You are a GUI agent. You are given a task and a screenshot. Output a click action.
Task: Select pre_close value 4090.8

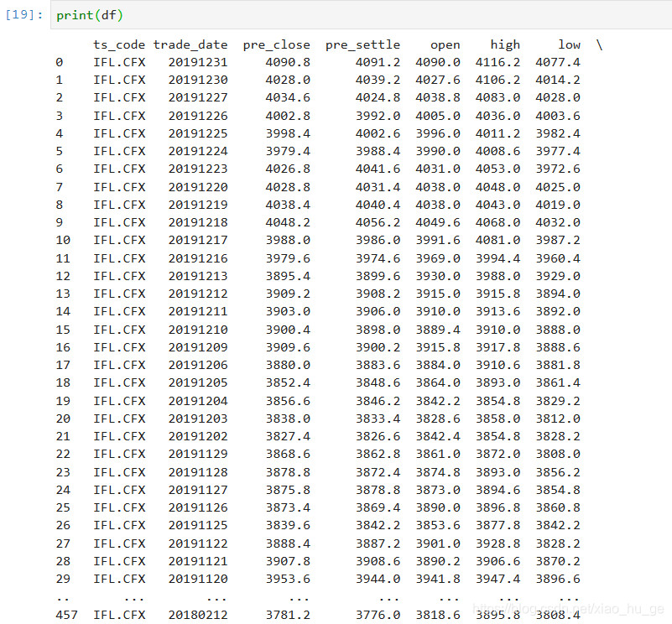coord(288,63)
